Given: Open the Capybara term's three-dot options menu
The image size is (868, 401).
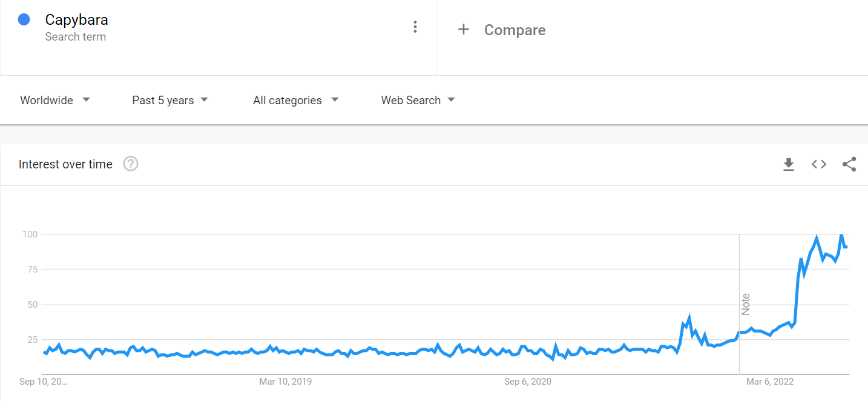Looking at the screenshot, I should tap(415, 27).
